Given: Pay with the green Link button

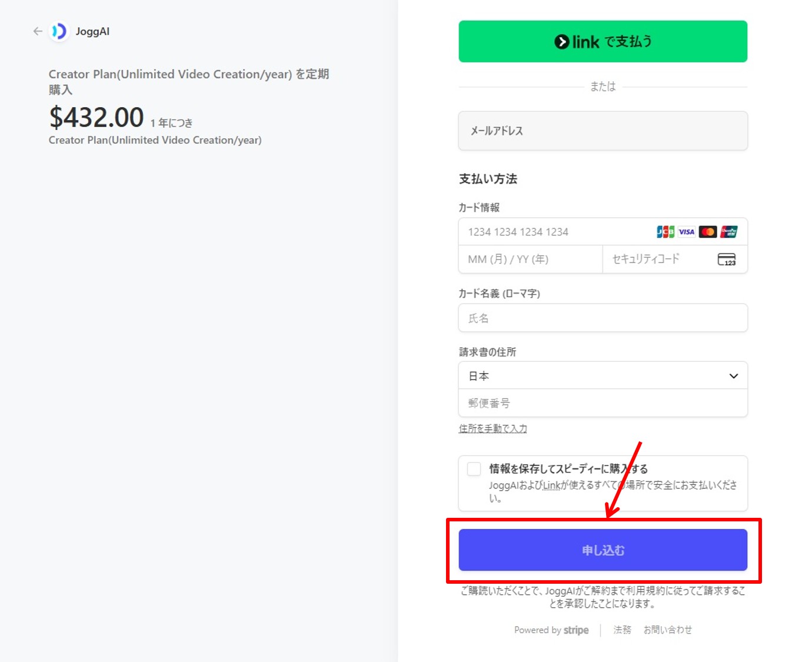Looking at the screenshot, I should 603,42.
